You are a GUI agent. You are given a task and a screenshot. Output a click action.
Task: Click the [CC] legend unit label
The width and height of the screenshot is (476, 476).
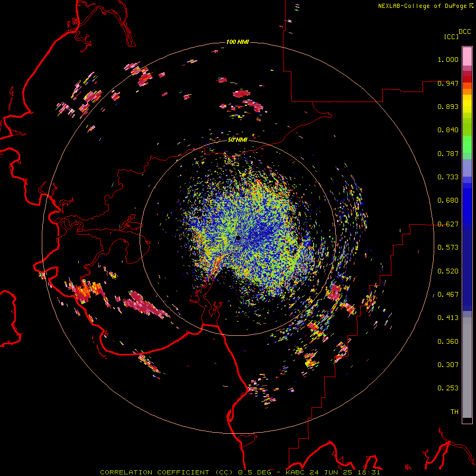click(451, 36)
